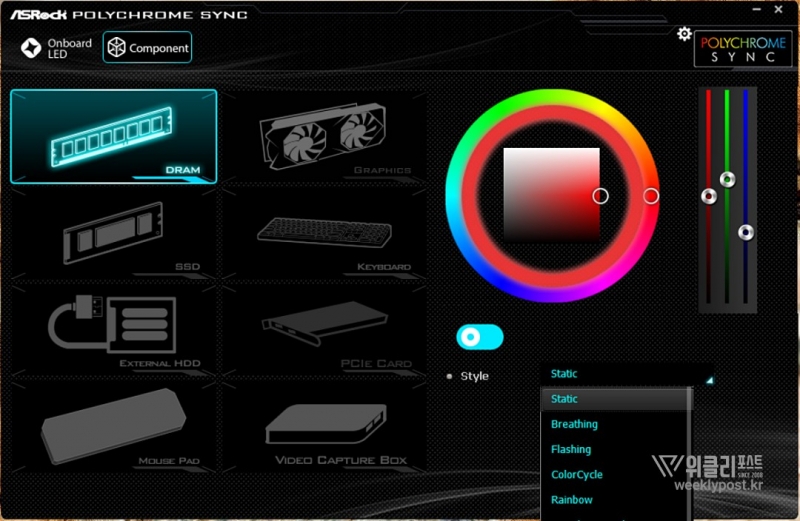The height and width of the screenshot is (521, 800).
Task: Select the Graphics card component
Action: click(x=322, y=136)
